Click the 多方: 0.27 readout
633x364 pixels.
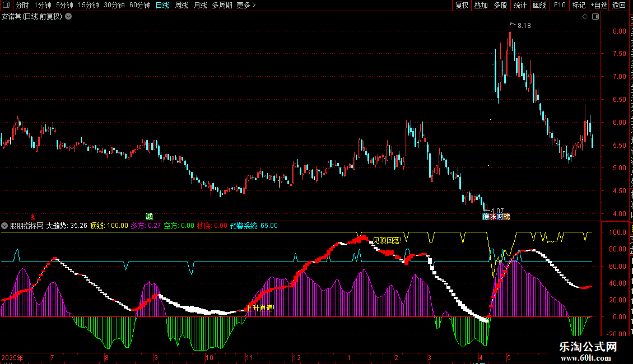(146, 226)
